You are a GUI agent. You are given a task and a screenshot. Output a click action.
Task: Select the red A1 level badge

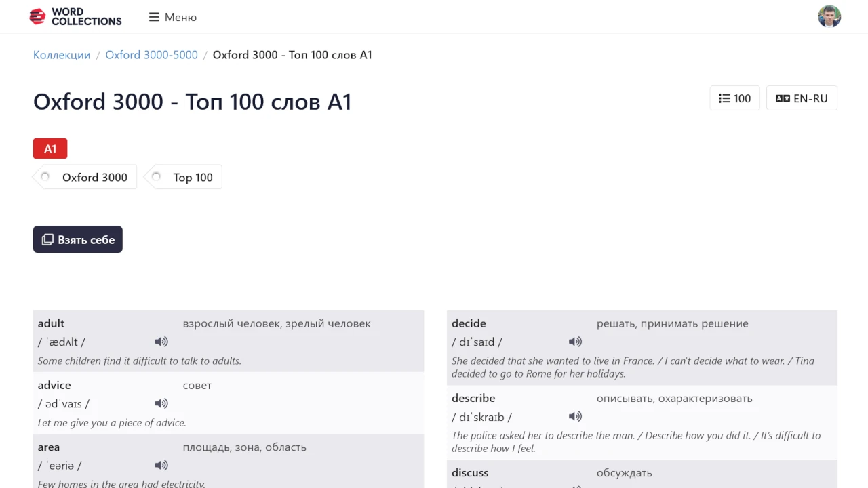(x=50, y=148)
